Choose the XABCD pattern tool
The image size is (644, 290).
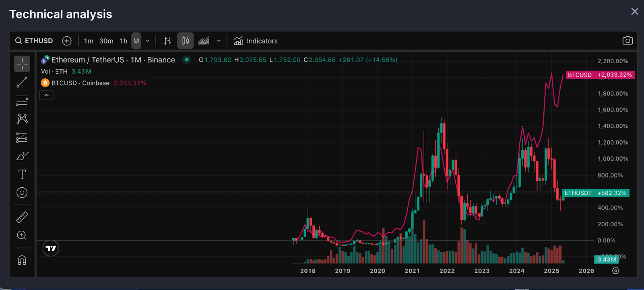pos(22,119)
